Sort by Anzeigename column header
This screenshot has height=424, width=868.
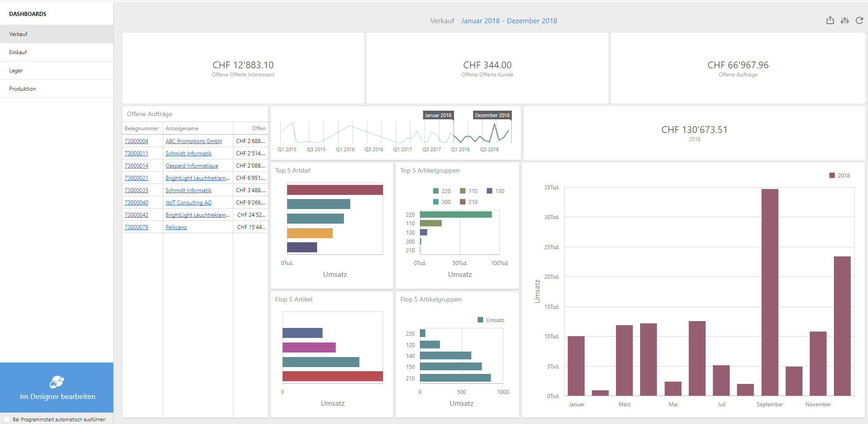pos(198,128)
